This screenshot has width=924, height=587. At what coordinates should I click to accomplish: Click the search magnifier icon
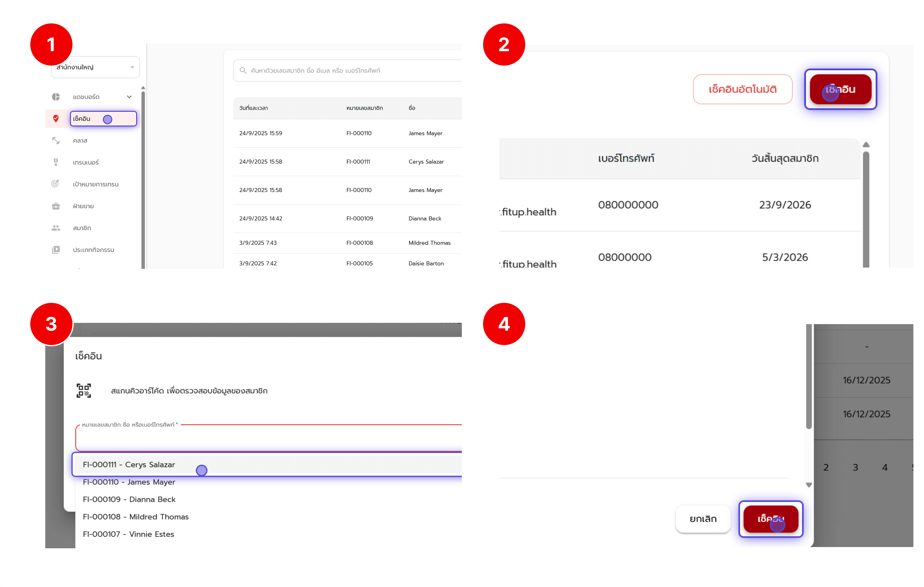coord(243,70)
